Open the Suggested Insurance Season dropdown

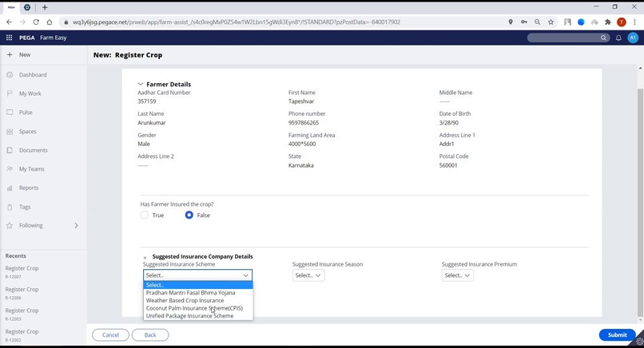[x=308, y=275]
